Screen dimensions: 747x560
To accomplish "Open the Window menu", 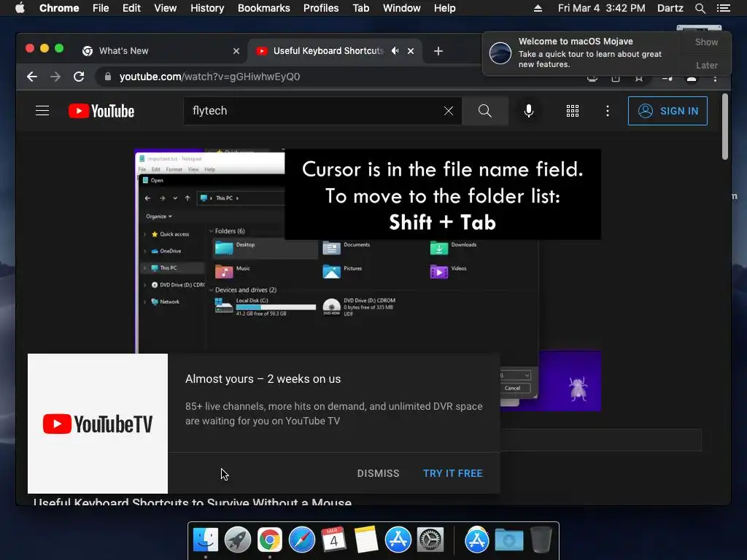I will pyautogui.click(x=402, y=8).
